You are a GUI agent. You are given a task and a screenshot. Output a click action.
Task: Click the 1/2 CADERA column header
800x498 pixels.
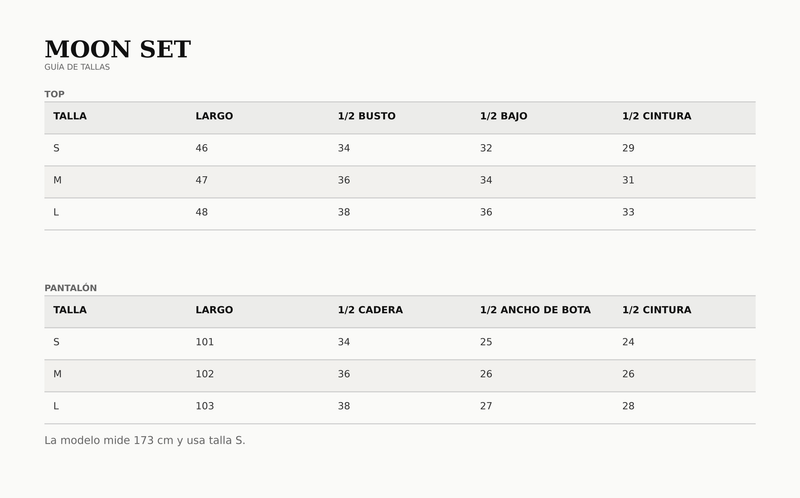pos(370,310)
